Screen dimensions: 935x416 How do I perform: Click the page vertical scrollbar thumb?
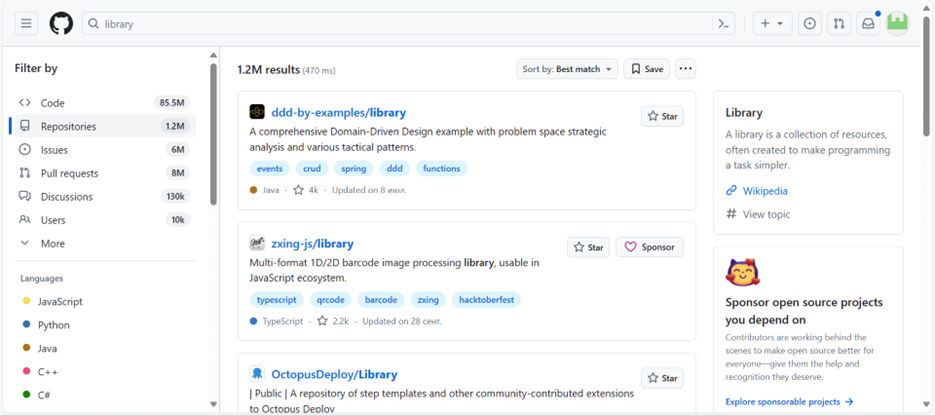926,74
